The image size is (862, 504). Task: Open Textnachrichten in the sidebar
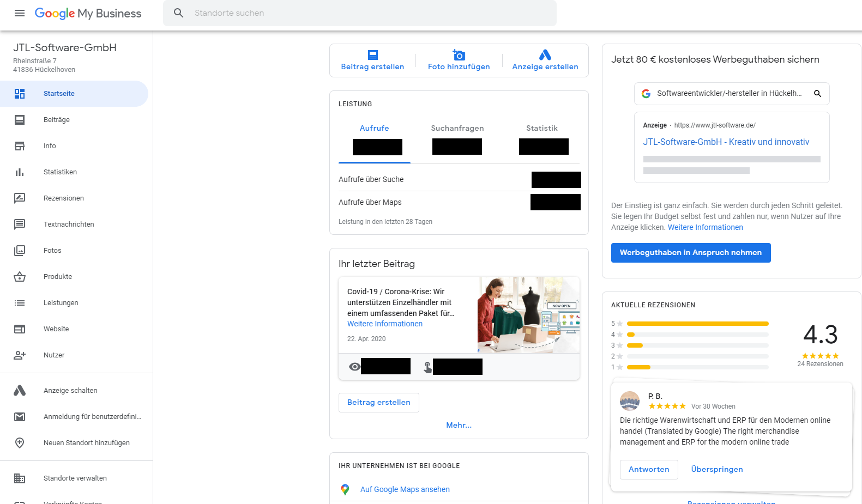pos(69,224)
